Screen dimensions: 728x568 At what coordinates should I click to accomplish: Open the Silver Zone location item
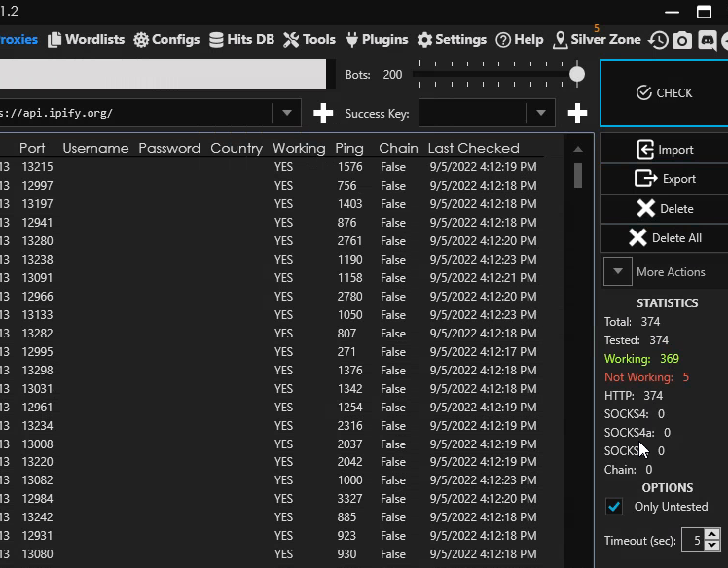[597, 40]
